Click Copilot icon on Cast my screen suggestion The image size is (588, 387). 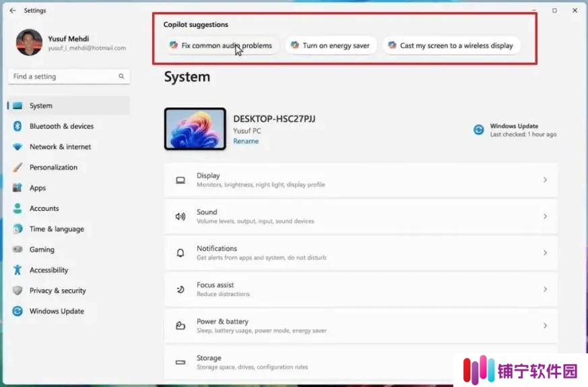pos(392,45)
